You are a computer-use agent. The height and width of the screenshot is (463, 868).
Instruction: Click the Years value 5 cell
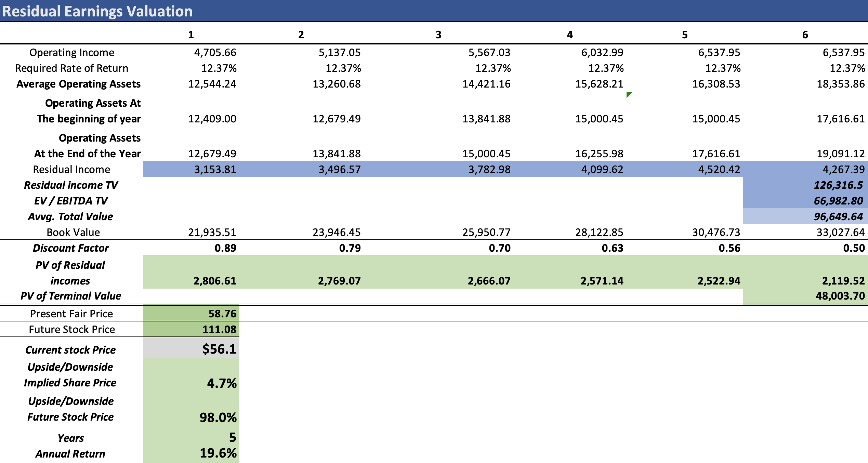[232, 437]
